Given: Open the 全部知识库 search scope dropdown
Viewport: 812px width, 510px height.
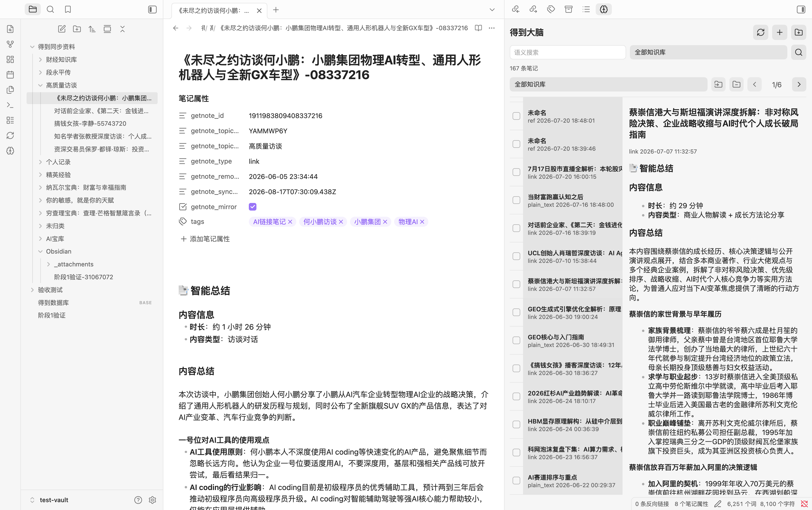Looking at the screenshot, I should click(x=708, y=52).
